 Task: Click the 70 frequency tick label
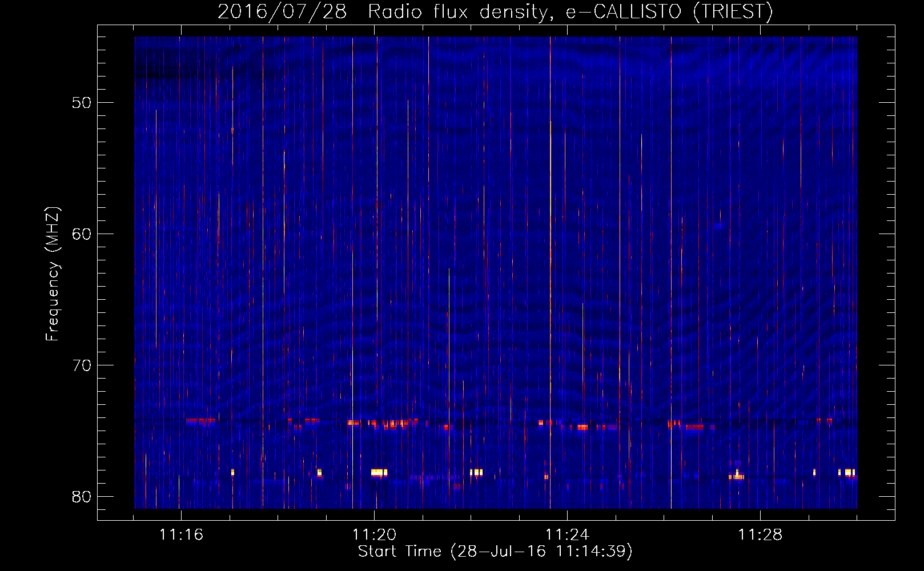tap(82, 365)
